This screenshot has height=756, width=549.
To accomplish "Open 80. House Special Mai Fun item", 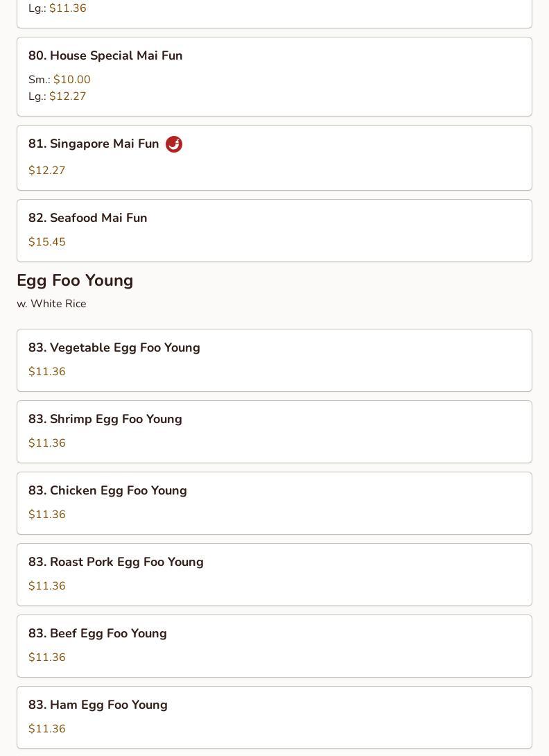I will pos(274,77).
